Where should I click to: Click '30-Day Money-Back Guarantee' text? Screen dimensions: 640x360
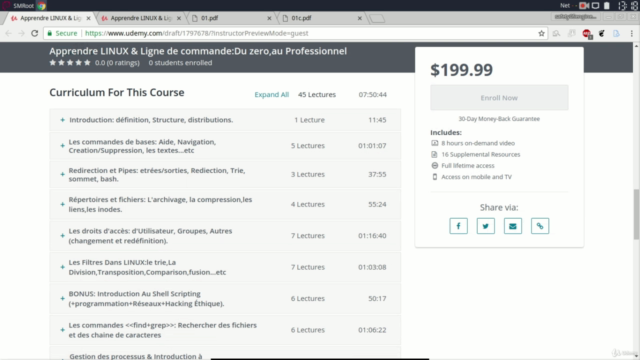(499, 119)
